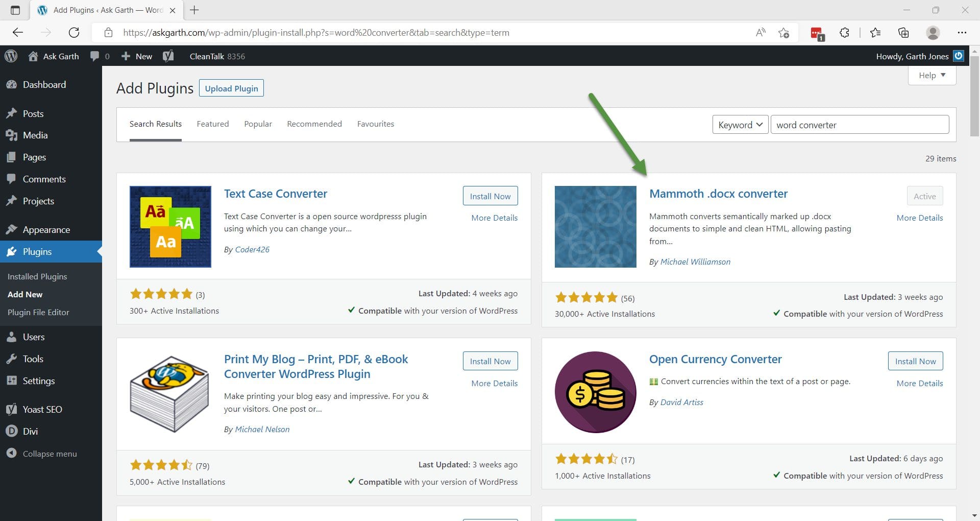Open Divi in the sidebar
This screenshot has height=521, width=980.
coord(51,432)
